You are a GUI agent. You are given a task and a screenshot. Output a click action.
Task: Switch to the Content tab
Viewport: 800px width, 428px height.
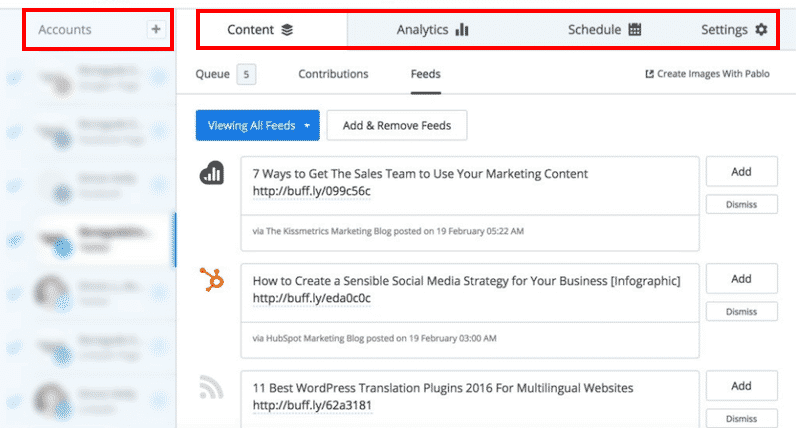(x=260, y=30)
